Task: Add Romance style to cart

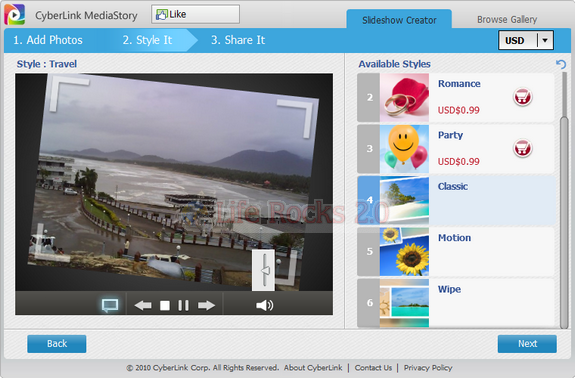Action: click(x=523, y=97)
